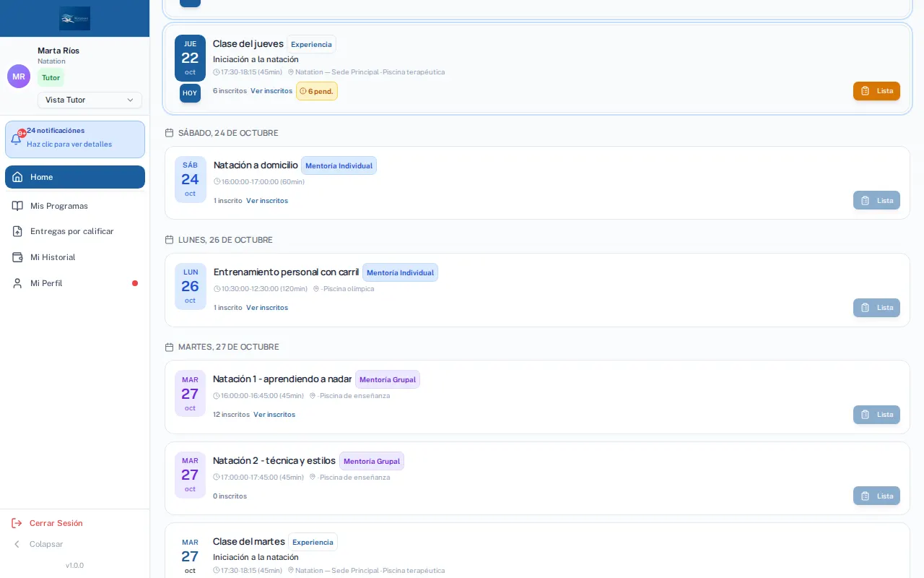The height and width of the screenshot is (578, 924).
Task: Open the 24 notificaciones details banner
Action: (x=75, y=139)
